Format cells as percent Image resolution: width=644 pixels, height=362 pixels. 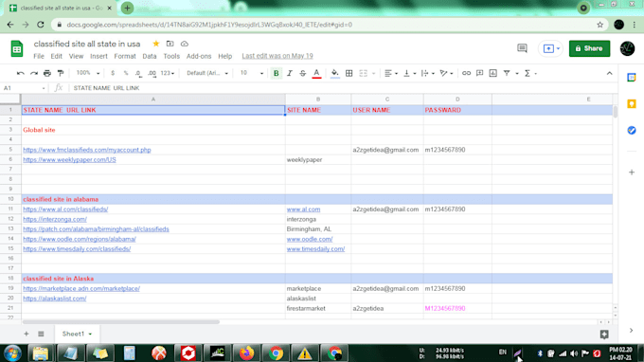pos(126,73)
